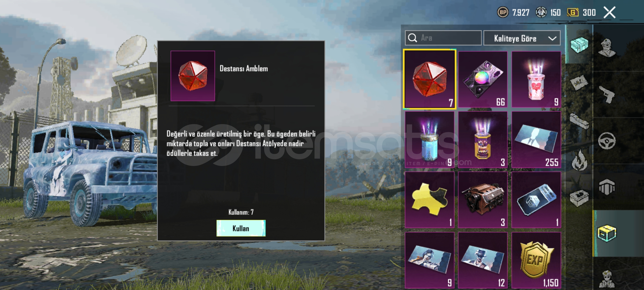Select the suit silhouette card item 255
The image size is (644, 290).
(x=536, y=140)
